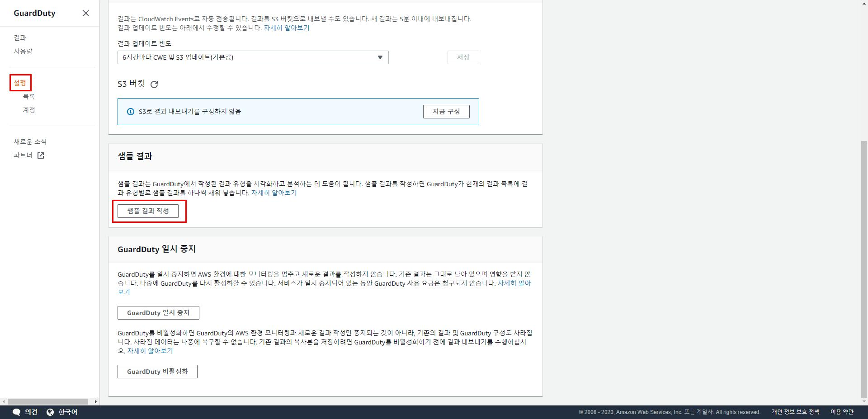Click the 의견 speech bubble icon

[17, 412]
